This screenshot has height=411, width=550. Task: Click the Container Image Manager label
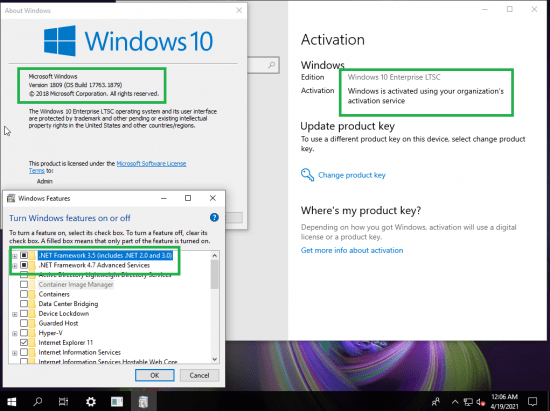(76, 284)
